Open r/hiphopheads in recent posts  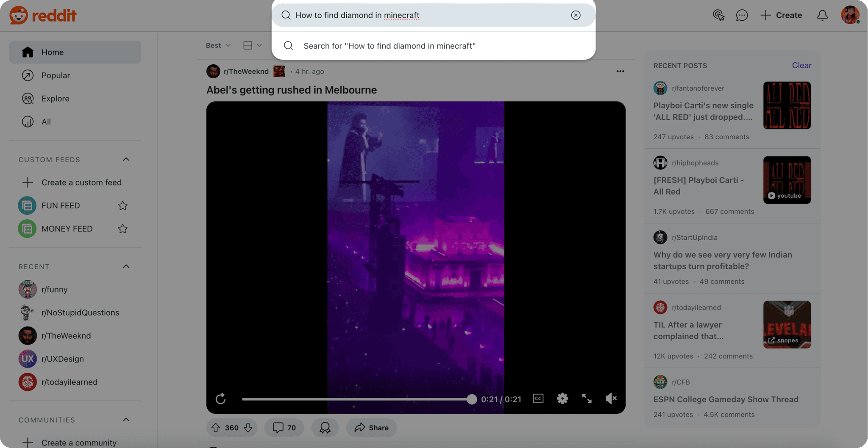coord(695,163)
